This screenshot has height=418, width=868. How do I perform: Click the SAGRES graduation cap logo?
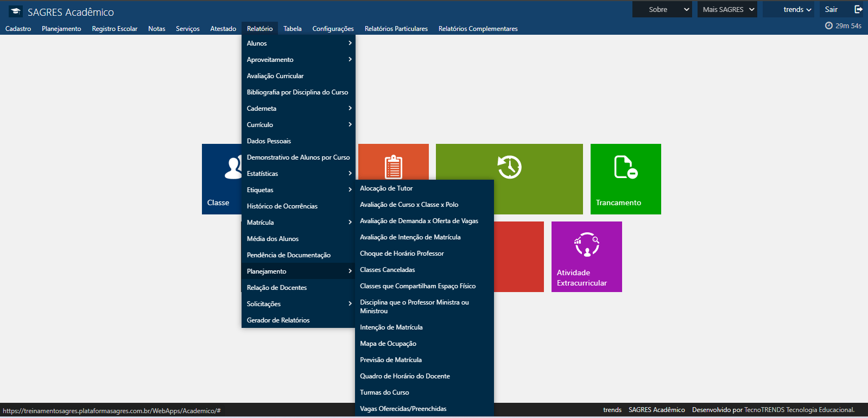16,11
